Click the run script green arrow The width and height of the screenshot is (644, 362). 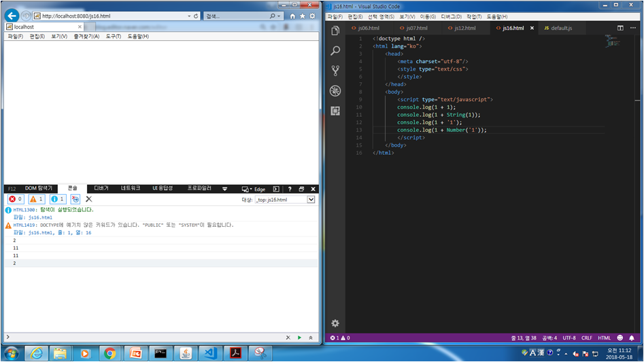[x=299, y=338]
